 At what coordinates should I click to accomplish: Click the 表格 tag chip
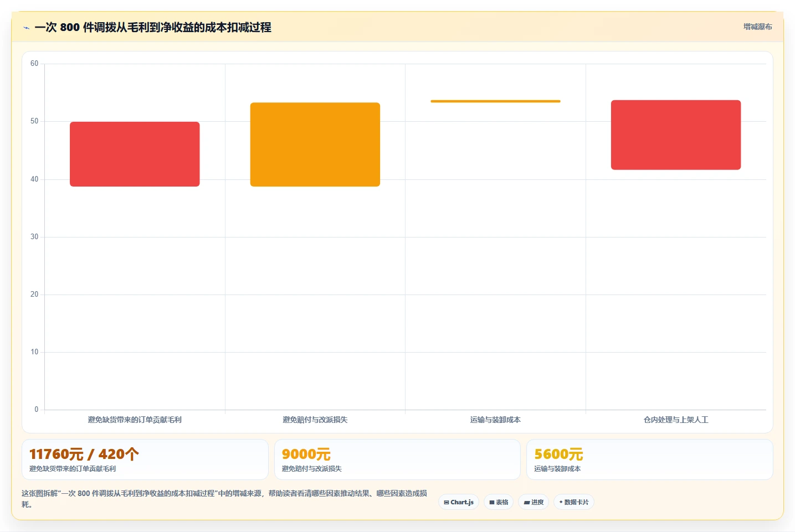click(499, 502)
